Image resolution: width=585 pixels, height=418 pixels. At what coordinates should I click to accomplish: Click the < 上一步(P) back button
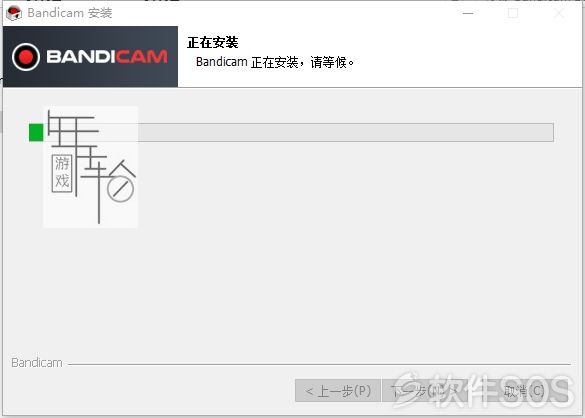338,391
